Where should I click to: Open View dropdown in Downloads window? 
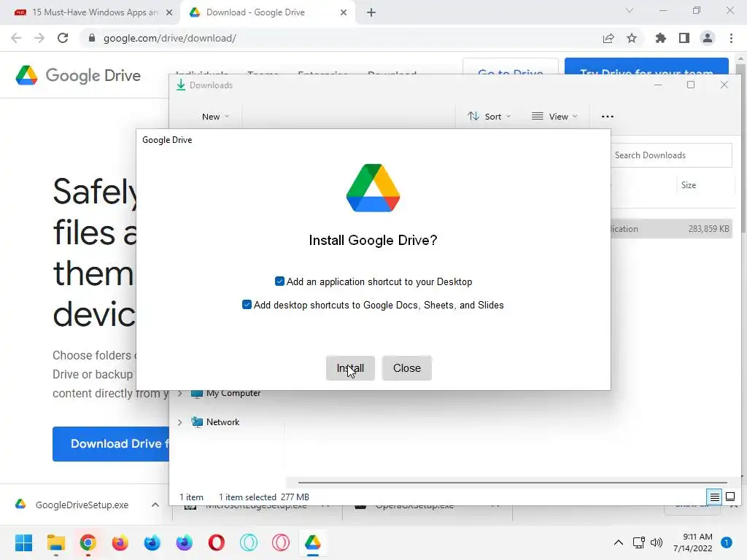(x=554, y=117)
